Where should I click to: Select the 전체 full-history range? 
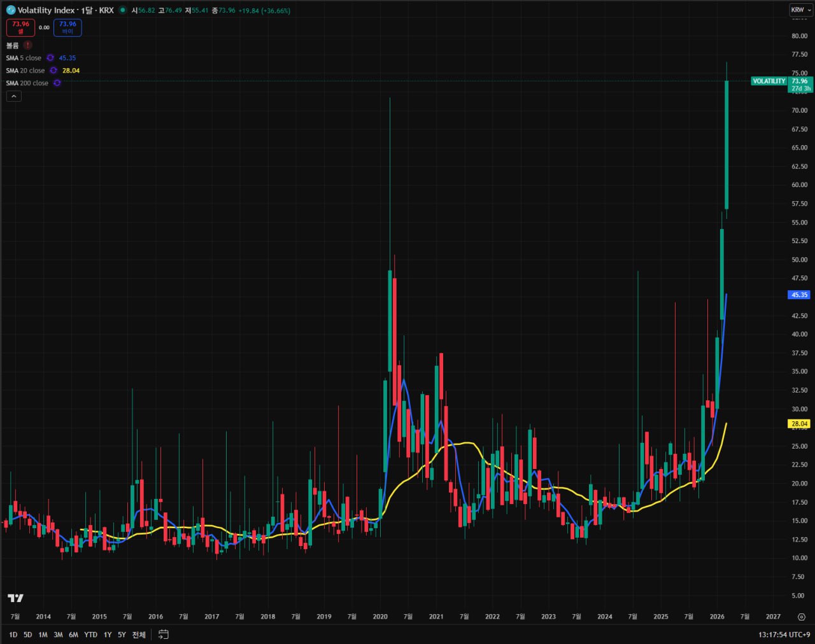138,634
